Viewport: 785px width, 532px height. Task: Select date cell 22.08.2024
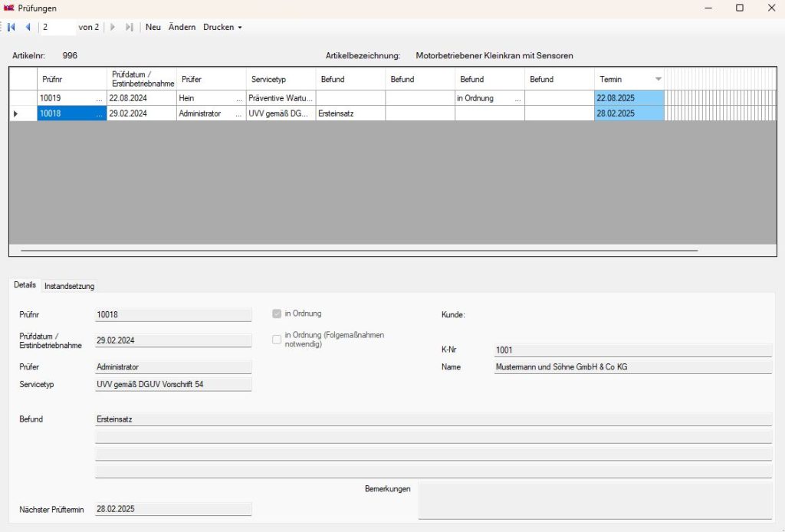pyautogui.click(x=142, y=99)
